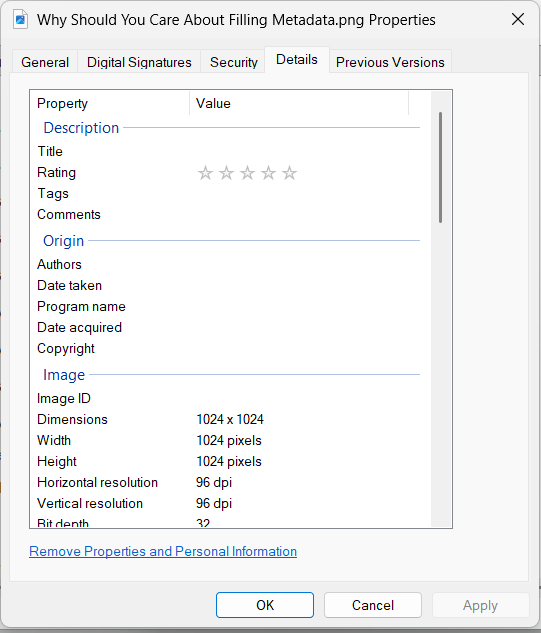The height and width of the screenshot is (633, 541).
Task: Select the Rating property label
Action: click(57, 172)
